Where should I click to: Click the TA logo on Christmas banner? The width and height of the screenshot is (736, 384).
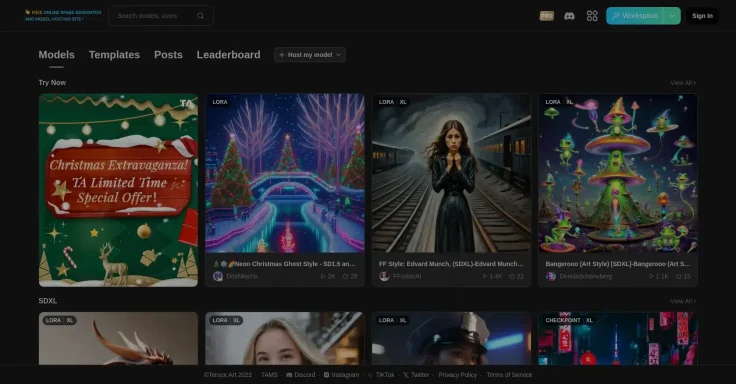(x=186, y=103)
